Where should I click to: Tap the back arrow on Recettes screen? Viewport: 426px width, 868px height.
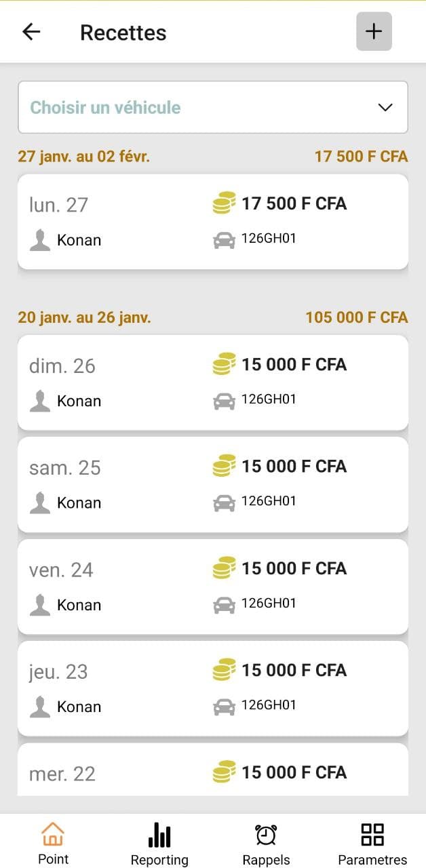pos(31,32)
